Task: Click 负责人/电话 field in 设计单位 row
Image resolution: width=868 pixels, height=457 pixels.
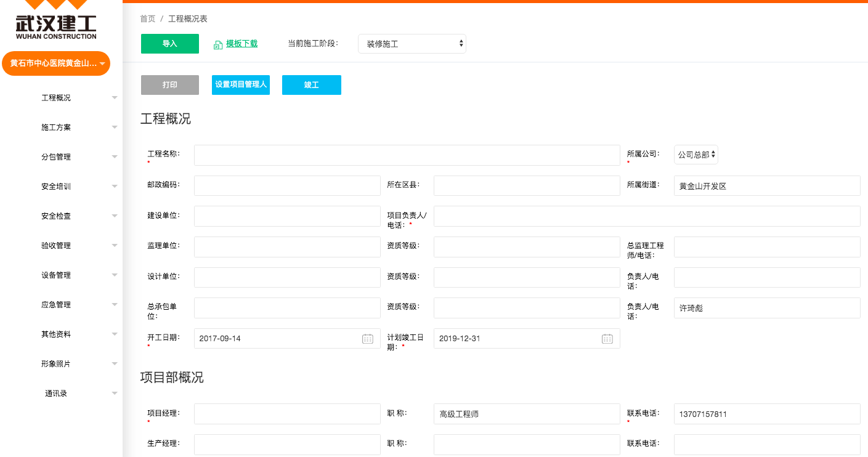Action: [x=767, y=277]
